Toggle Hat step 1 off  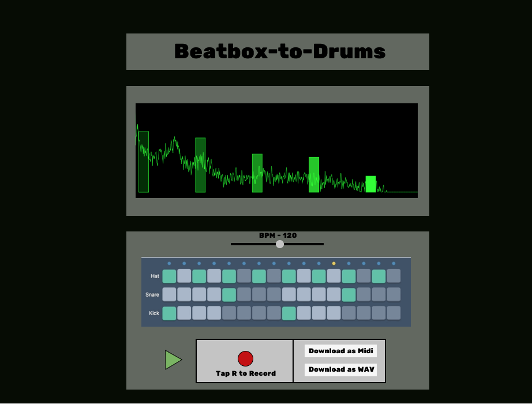[169, 276]
